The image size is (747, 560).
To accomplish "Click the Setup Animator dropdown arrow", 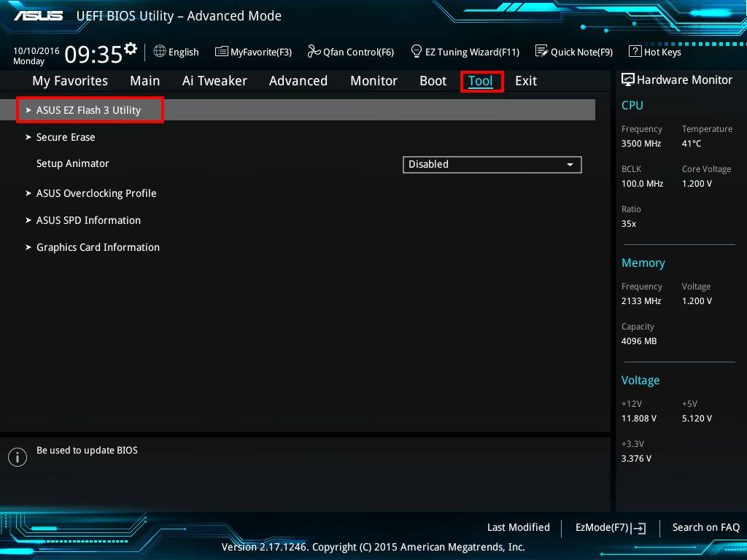I will point(570,164).
